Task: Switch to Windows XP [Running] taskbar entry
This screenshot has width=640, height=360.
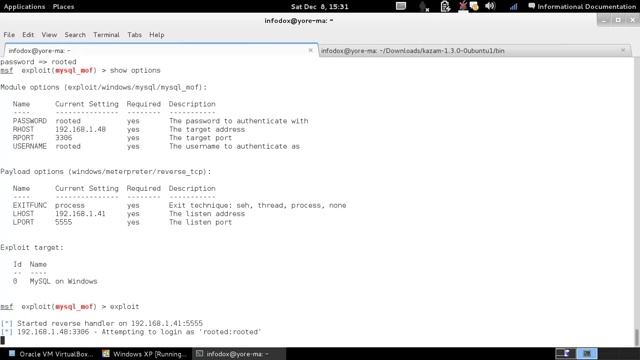Action: point(144,354)
